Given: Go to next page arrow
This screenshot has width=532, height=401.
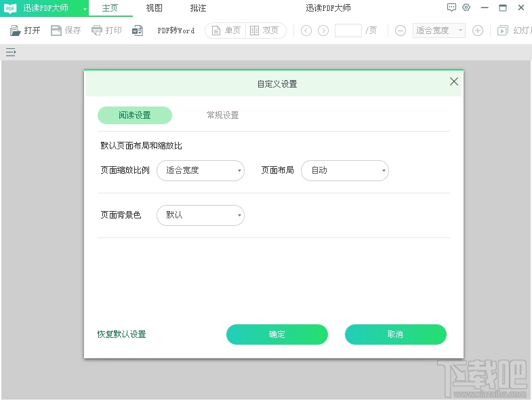Looking at the screenshot, I should 323,31.
